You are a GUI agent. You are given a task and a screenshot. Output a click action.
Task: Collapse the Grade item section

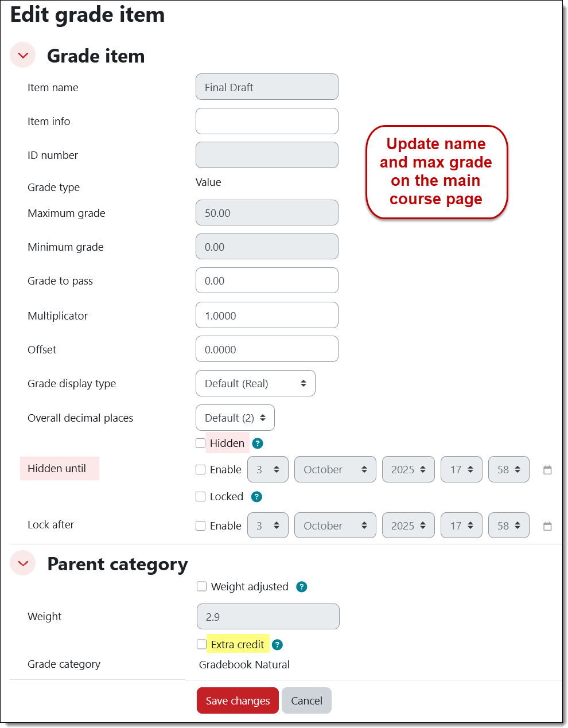click(23, 56)
